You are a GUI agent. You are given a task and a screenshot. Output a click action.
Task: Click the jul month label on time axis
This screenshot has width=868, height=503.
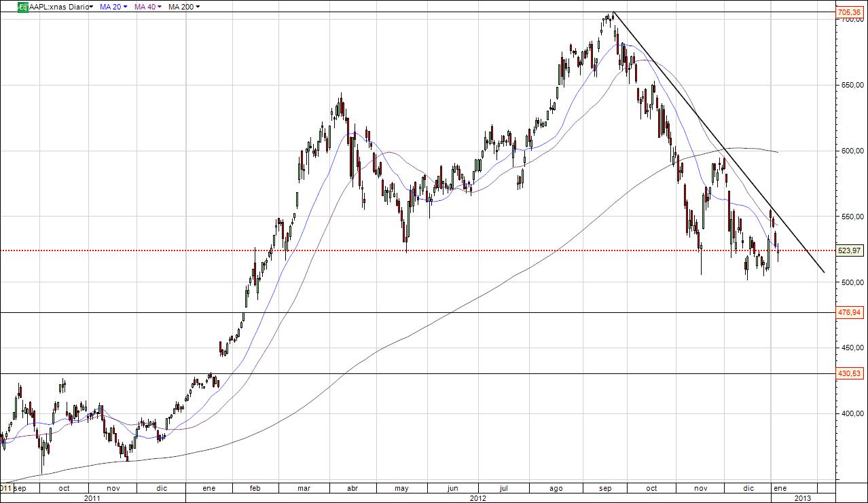tap(504, 488)
